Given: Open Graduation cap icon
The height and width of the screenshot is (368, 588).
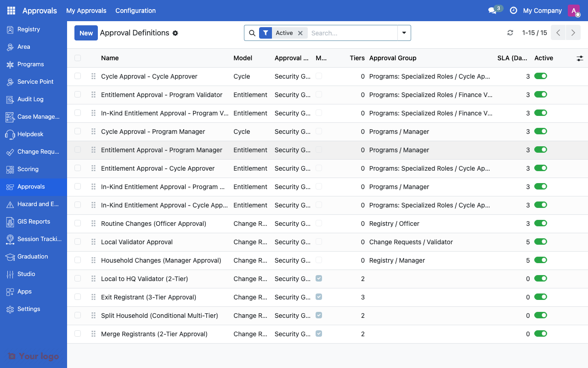Looking at the screenshot, I should [x=10, y=257].
